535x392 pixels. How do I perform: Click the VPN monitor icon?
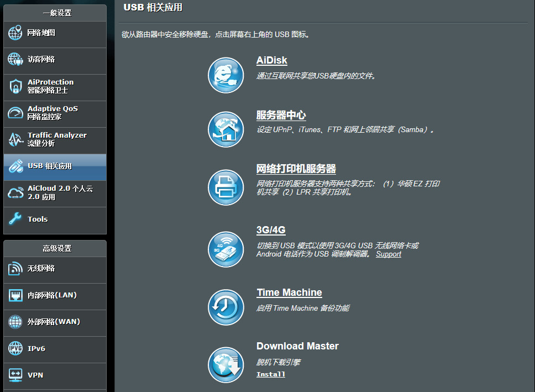pyautogui.click(x=15, y=375)
